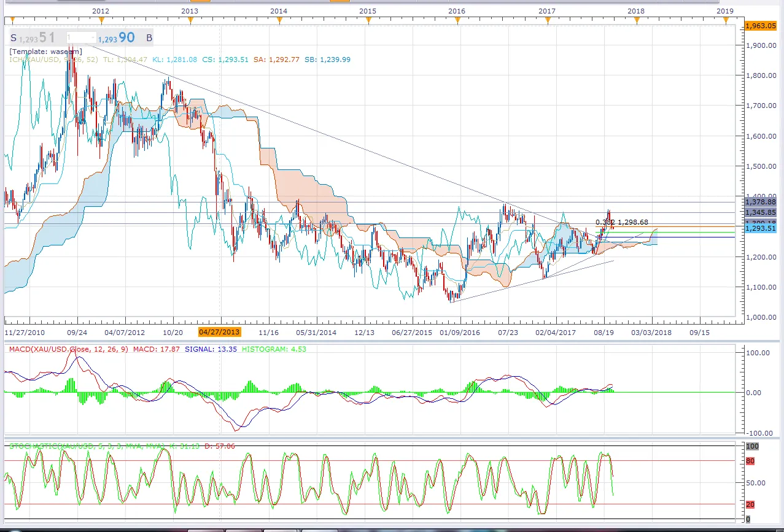
Task: Select the 2012 year marker on the timeline
Action: (101, 11)
